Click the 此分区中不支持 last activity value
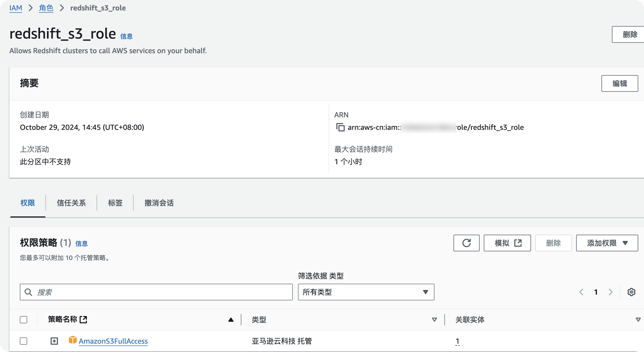 tap(45, 162)
